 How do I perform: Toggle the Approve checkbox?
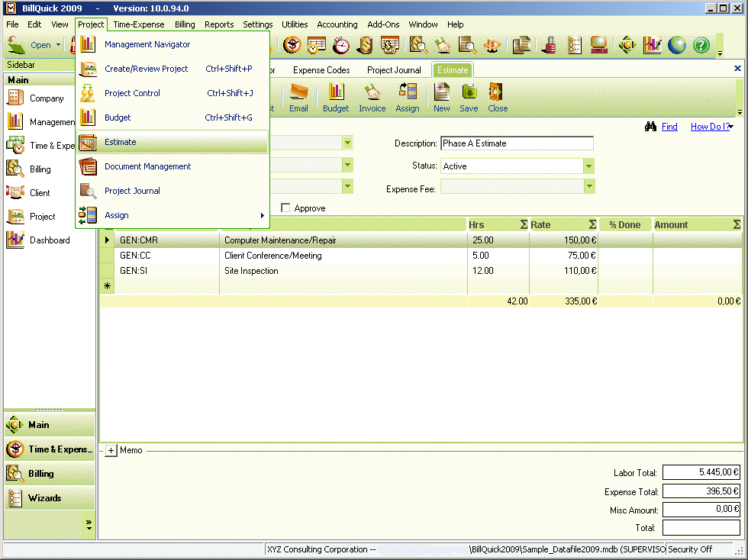point(285,208)
